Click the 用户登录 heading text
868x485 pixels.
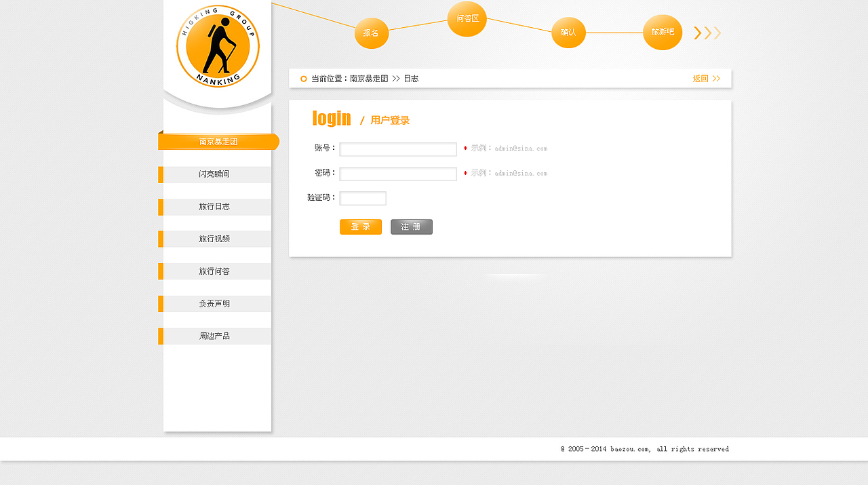pos(390,121)
